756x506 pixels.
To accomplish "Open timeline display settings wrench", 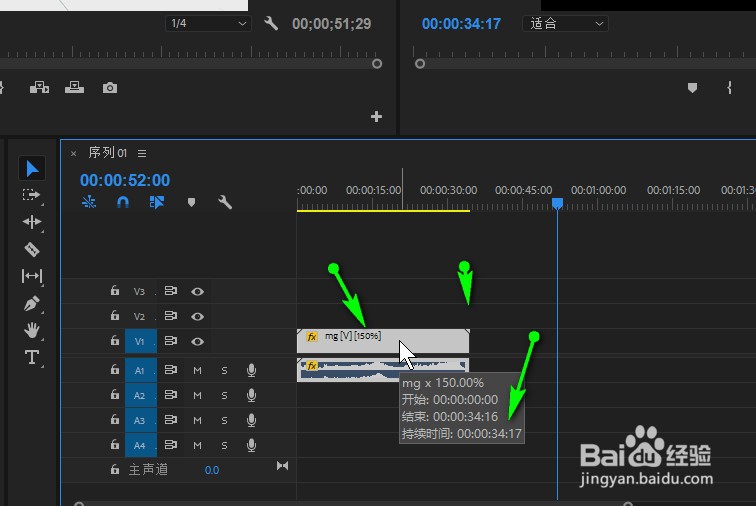I will [225, 202].
